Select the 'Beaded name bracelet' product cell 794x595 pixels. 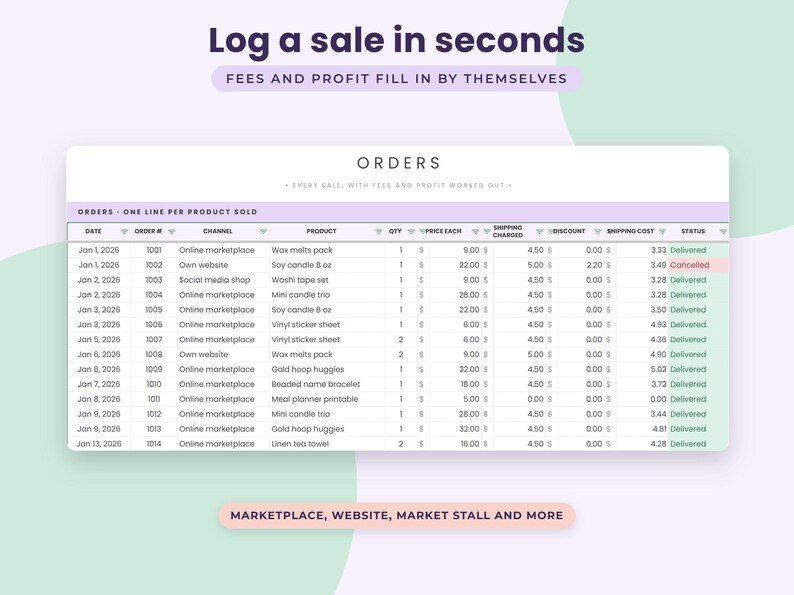(327, 384)
